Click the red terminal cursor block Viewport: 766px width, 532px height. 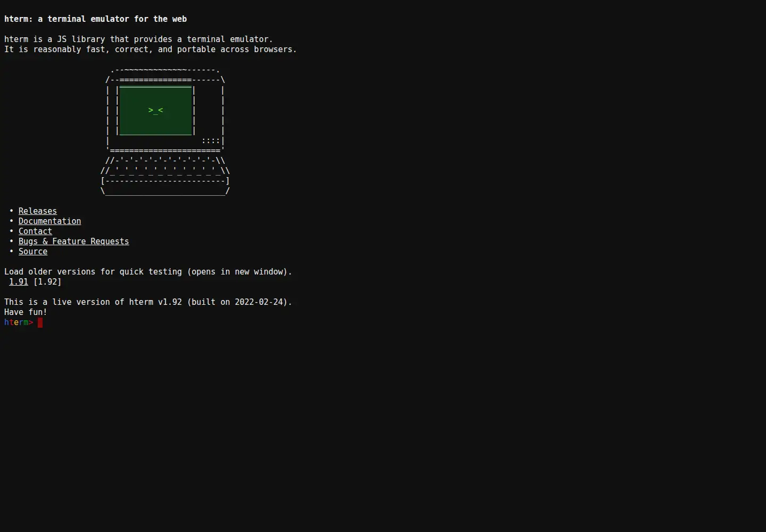40,322
